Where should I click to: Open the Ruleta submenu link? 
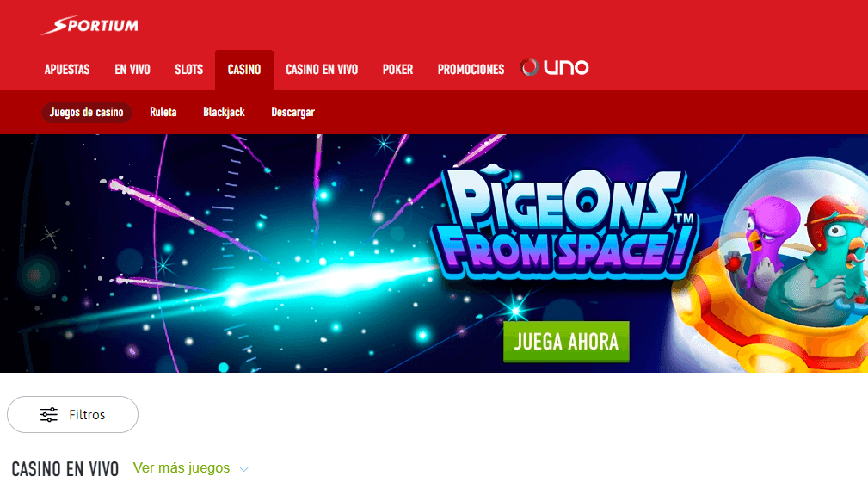coord(163,113)
